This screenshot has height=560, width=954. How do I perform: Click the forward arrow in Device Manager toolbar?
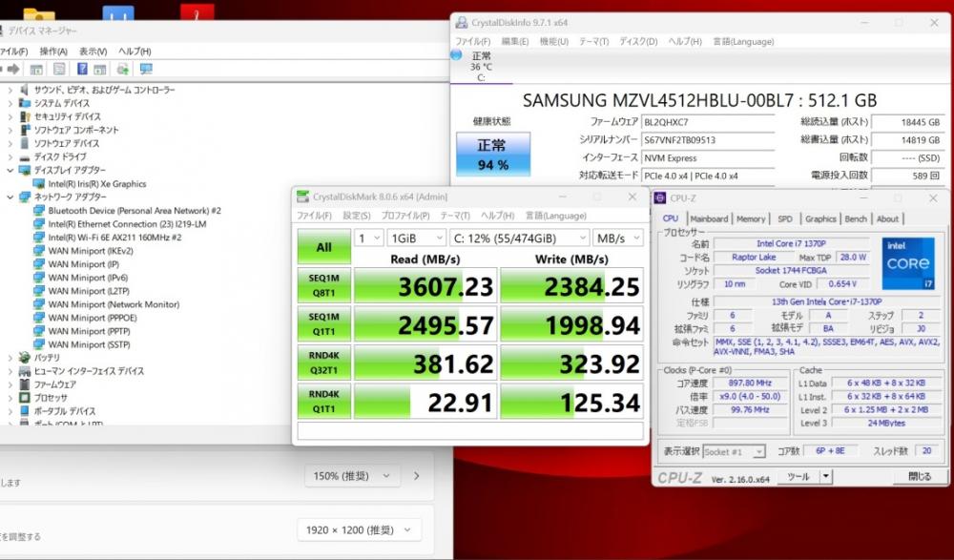(x=13, y=70)
